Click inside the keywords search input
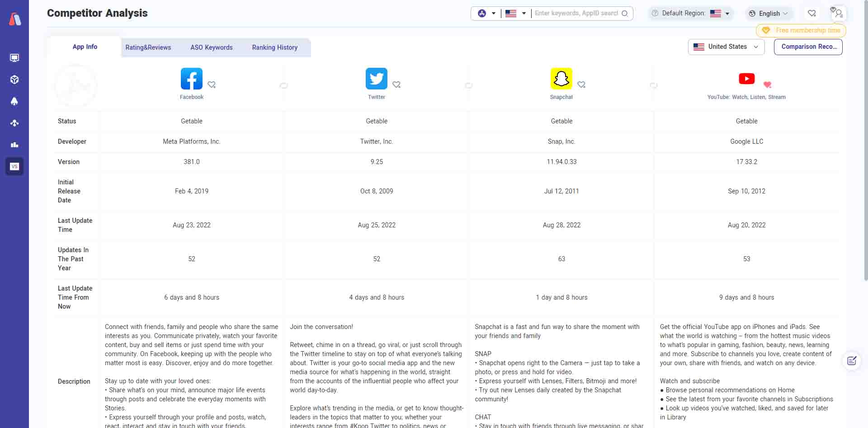Viewport: 868px width, 428px height. pos(574,13)
